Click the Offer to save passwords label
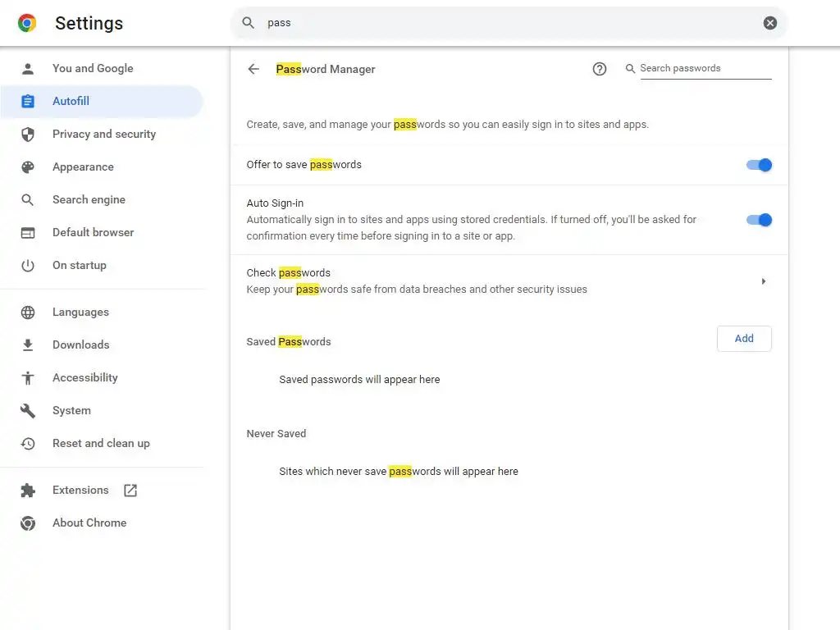Screen dimensions: 840x630 pyautogui.click(x=304, y=164)
